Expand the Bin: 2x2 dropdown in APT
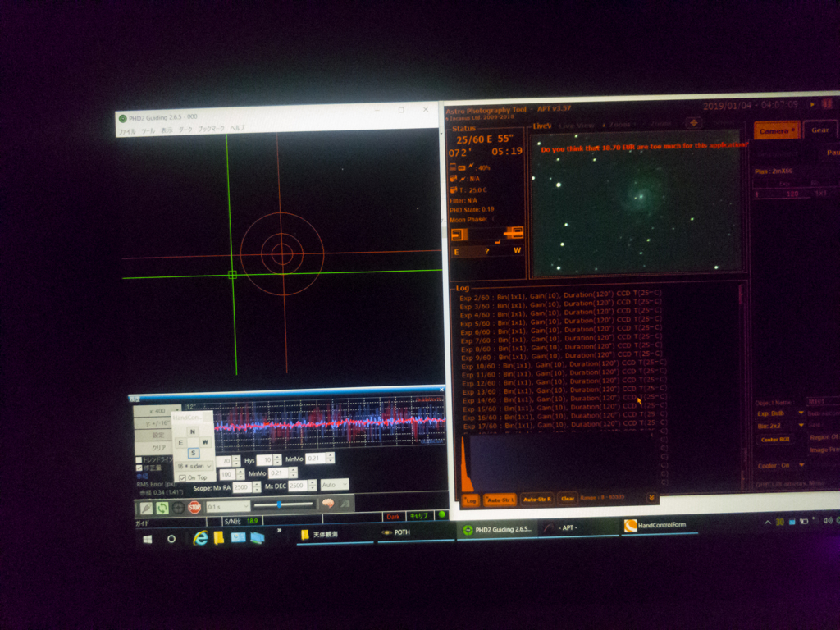This screenshot has height=630, width=840. [801, 426]
